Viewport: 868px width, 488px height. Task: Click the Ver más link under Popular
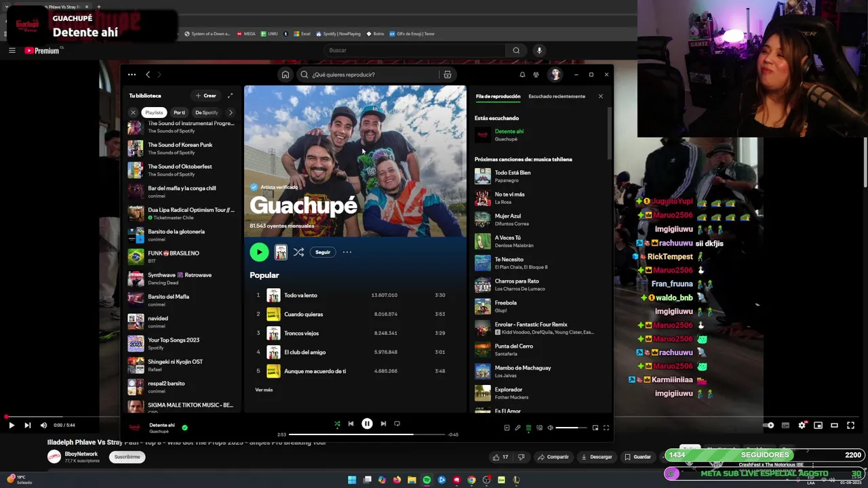coord(264,390)
